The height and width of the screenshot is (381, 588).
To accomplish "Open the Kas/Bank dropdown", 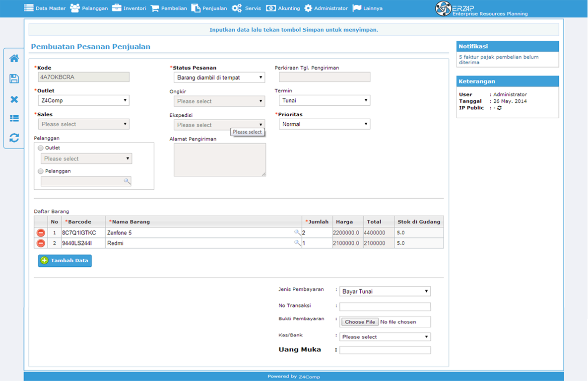I will click(x=385, y=337).
